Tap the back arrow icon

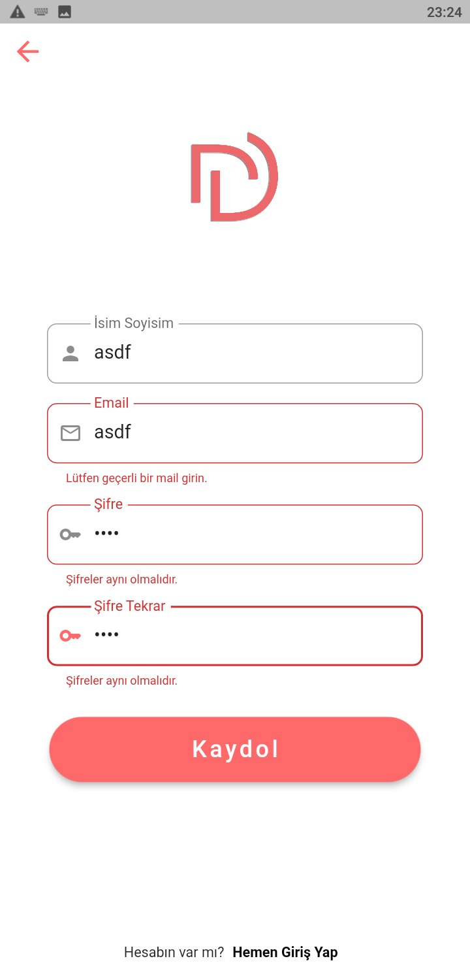click(27, 51)
